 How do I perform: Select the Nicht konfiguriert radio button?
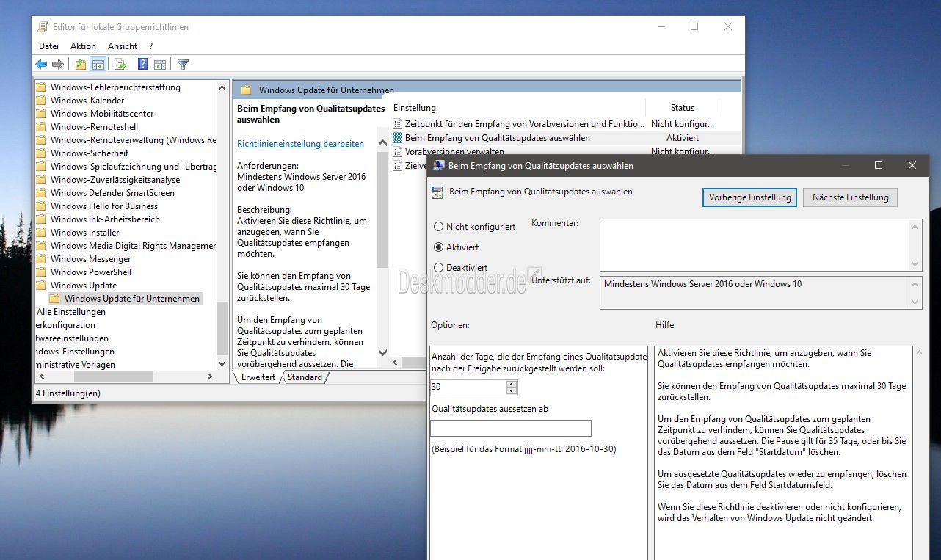coord(439,227)
